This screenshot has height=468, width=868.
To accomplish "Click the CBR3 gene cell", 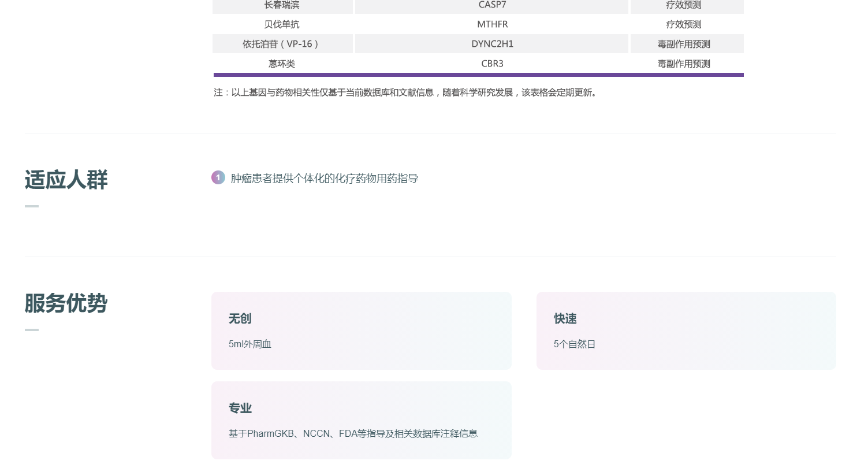I will [492, 64].
